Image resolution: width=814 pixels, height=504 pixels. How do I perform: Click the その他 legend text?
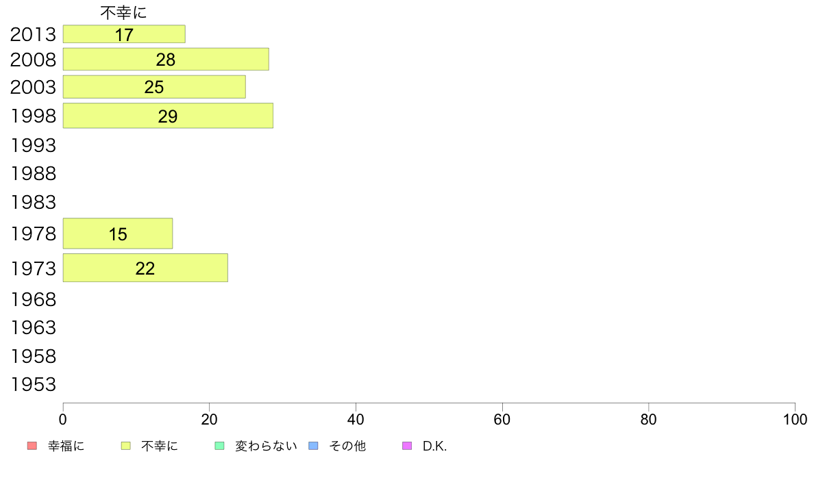(x=347, y=446)
